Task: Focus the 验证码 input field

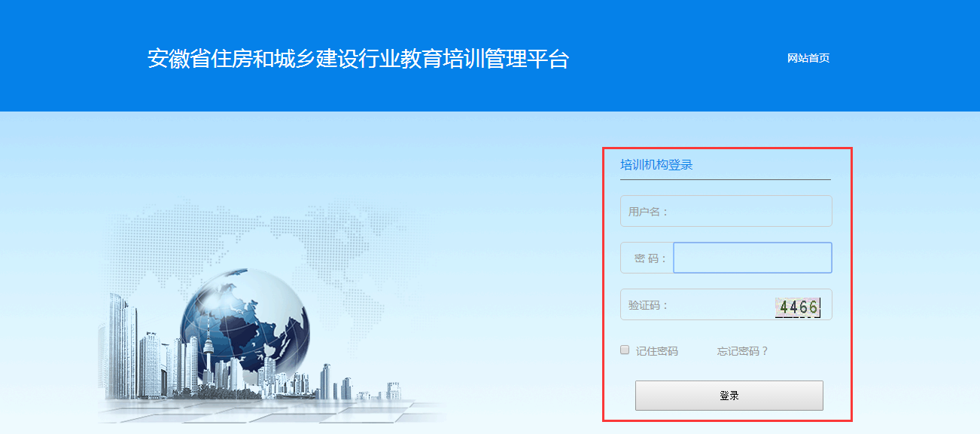Action: [x=698, y=304]
